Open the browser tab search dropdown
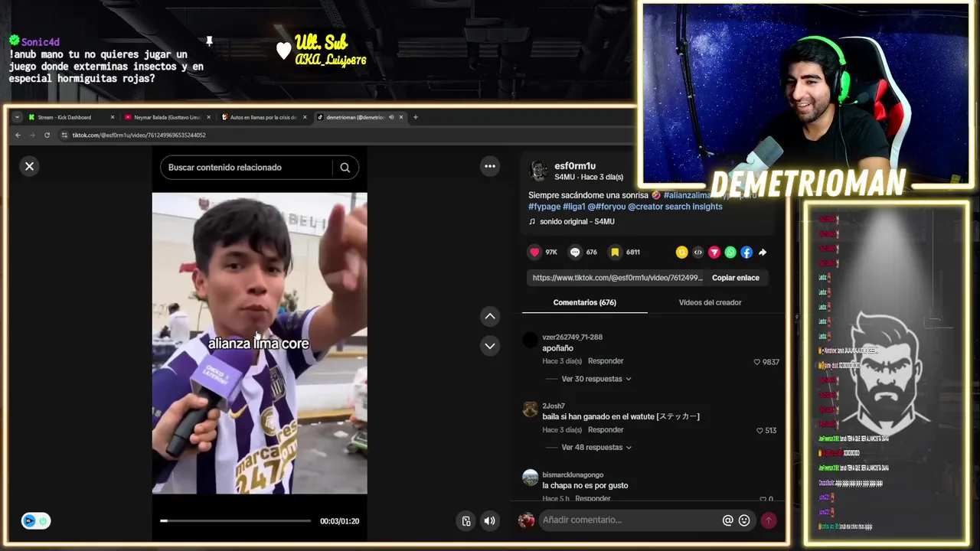The width and height of the screenshot is (980, 551). click(18, 117)
